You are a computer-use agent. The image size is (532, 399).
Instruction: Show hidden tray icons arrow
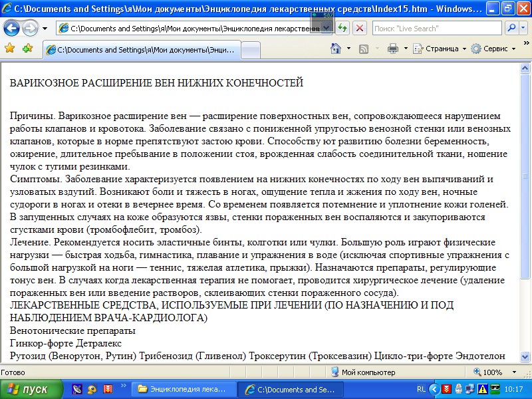click(x=434, y=389)
